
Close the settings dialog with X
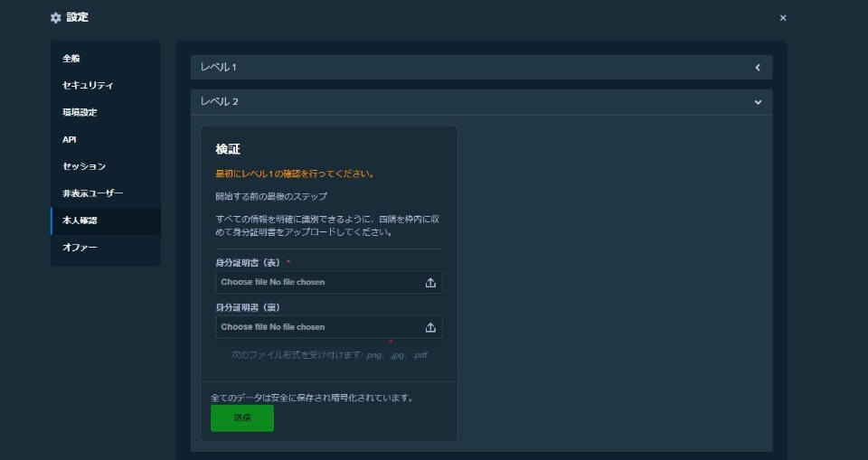[x=783, y=18]
